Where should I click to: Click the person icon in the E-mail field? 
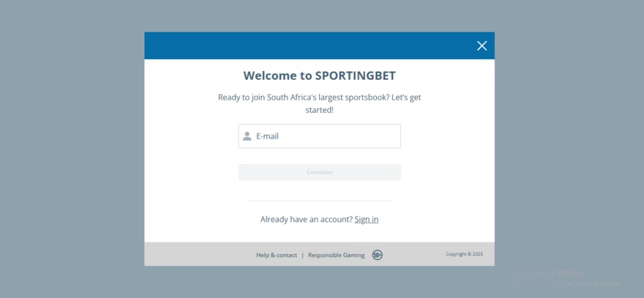coord(247,136)
